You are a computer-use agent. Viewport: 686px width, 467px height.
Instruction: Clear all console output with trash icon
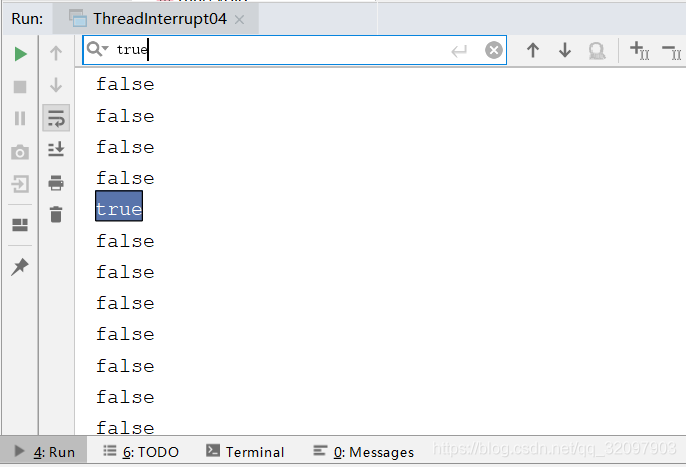pyautogui.click(x=56, y=214)
